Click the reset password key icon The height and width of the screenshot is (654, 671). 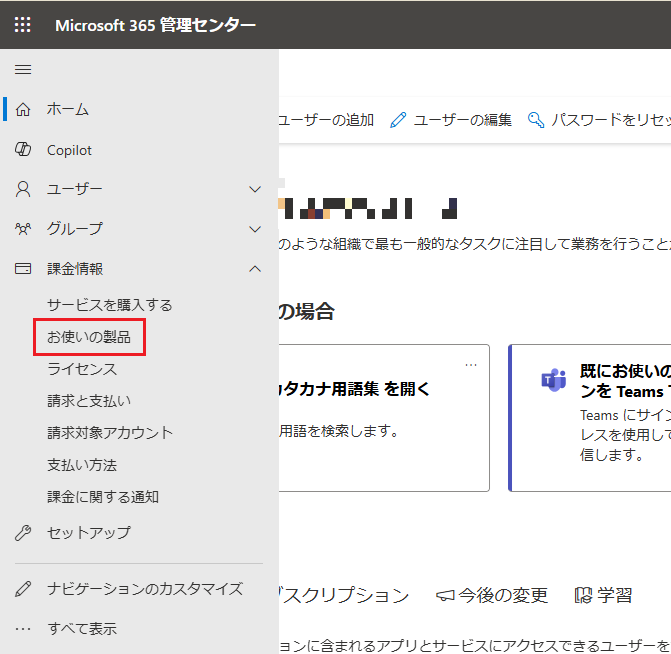[536, 120]
